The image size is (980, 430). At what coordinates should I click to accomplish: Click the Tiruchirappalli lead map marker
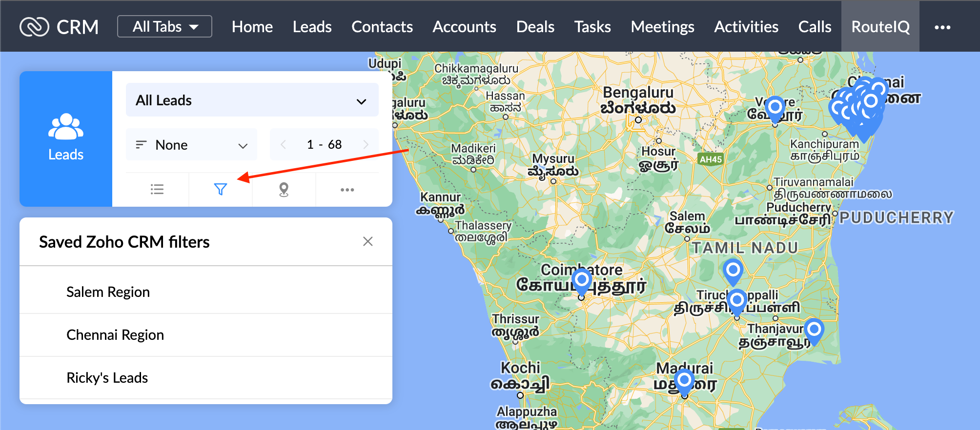pos(737,302)
